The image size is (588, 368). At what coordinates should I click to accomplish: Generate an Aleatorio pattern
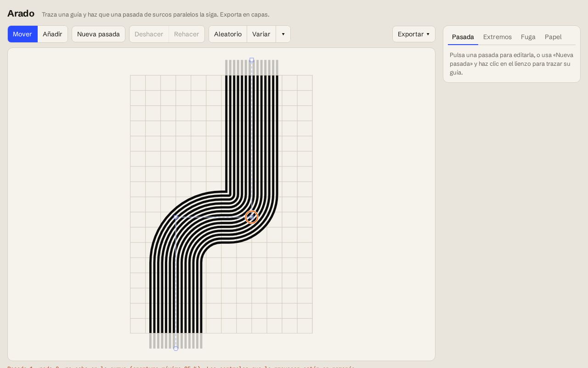tap(228, 34)
